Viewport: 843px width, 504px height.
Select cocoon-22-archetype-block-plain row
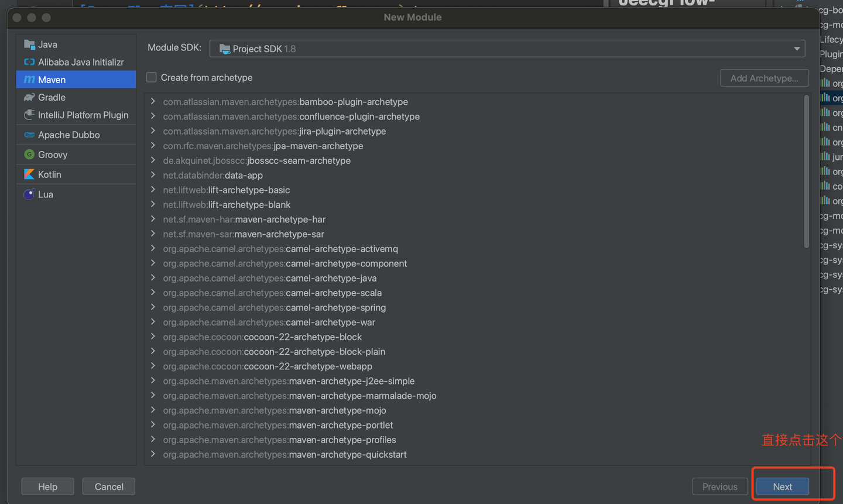point(474,351)
